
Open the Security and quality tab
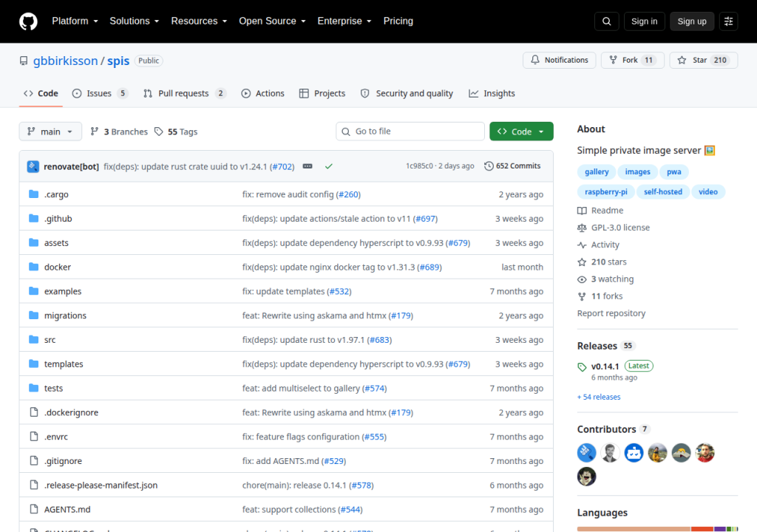click(407, 94)
